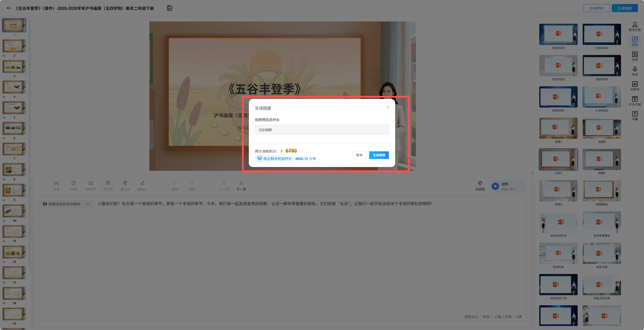Select slide thumbnail 3

point(14,67)
